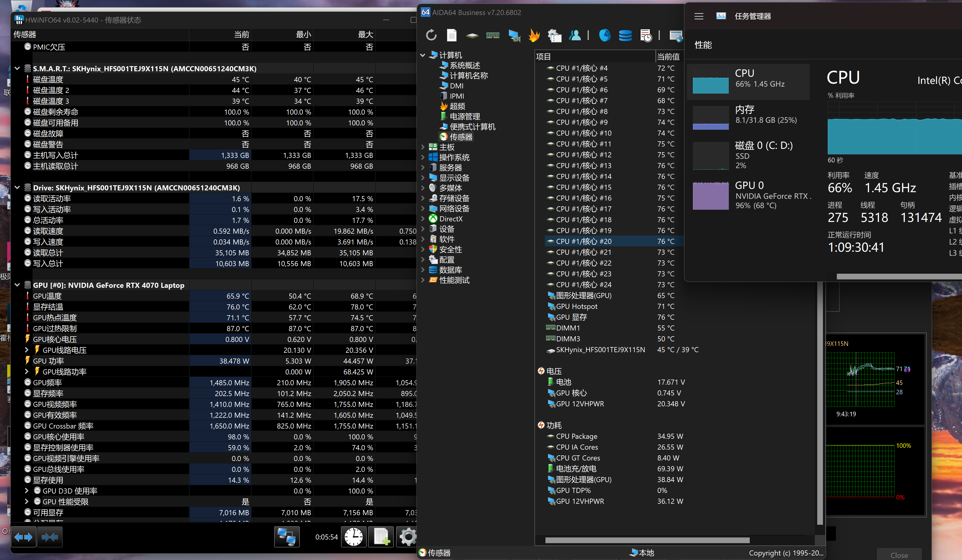The width and height of the screenshot is (962, 560).
Task: Click the dimmed Close button at bottom right
Action: (x=899, y=555)
